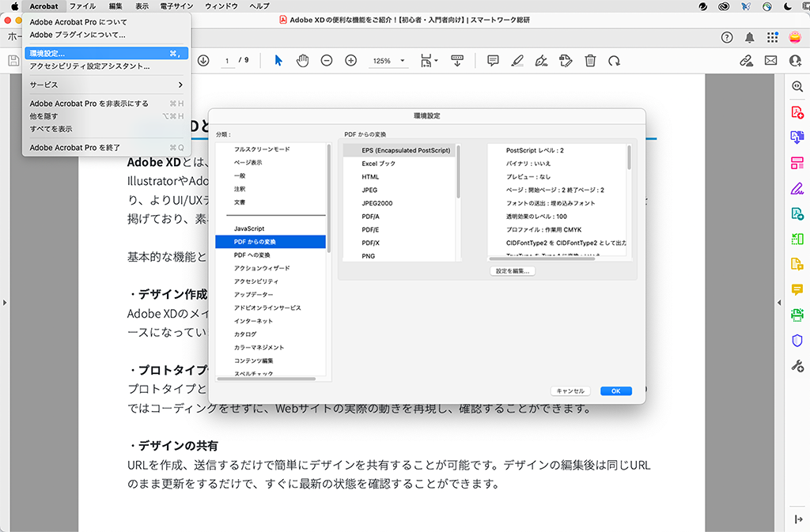The height and width of the screenshot is (532, 810).
Task: Open the ヘルプ menu
Action: coord(259,6)
